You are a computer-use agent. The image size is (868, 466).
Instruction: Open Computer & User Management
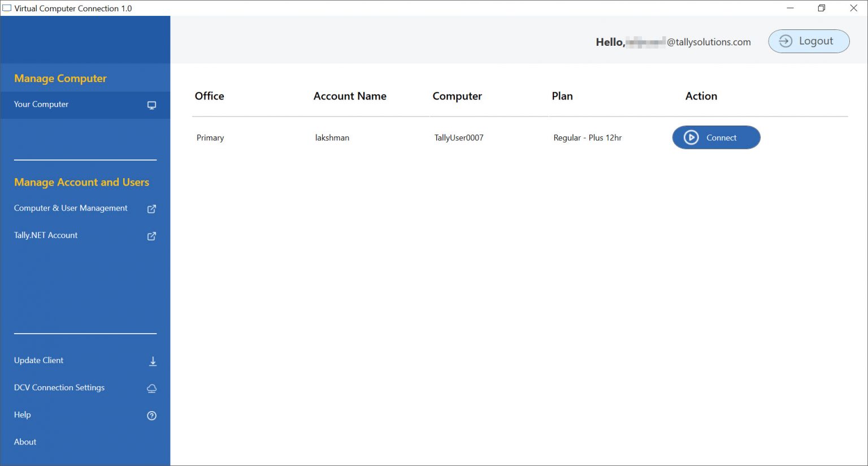[x=71, y=208]
